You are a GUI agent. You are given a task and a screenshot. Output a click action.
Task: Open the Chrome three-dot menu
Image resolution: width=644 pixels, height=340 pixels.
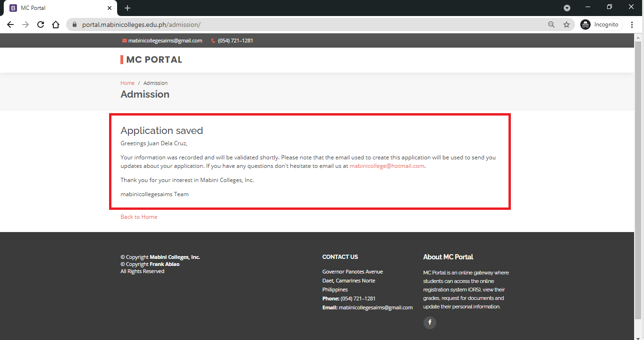click(632, 25)
